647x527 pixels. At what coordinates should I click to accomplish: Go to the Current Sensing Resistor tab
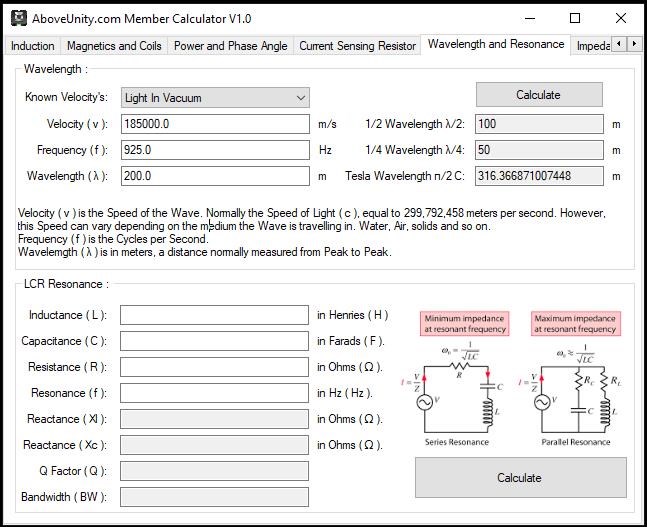(x=357, y=46)
